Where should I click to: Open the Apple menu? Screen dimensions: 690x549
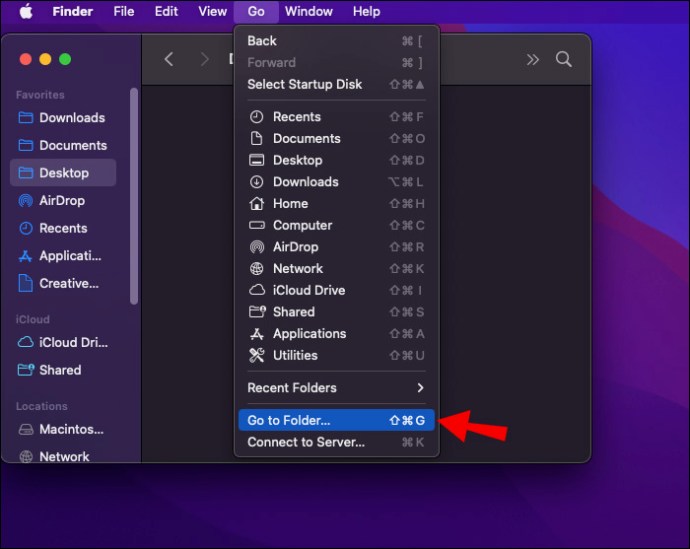tap(26, 11)
